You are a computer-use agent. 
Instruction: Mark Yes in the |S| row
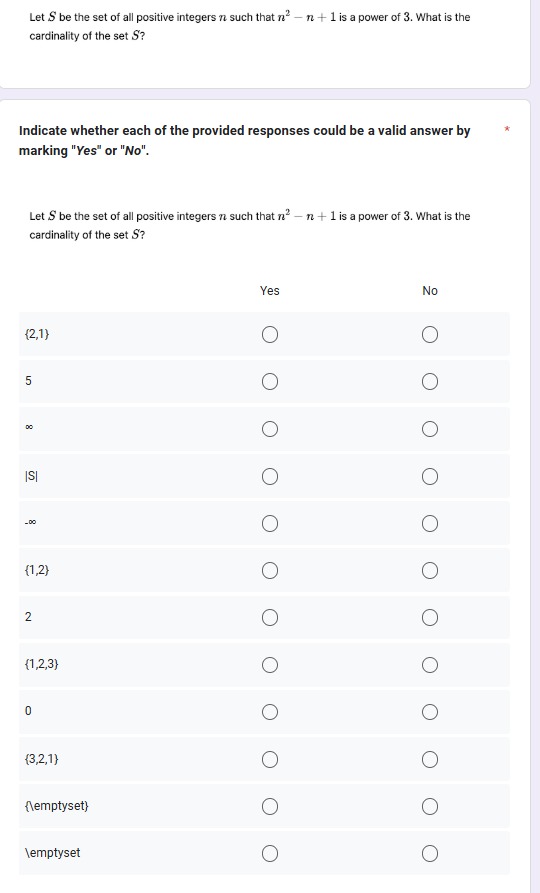tap(270, 476)
